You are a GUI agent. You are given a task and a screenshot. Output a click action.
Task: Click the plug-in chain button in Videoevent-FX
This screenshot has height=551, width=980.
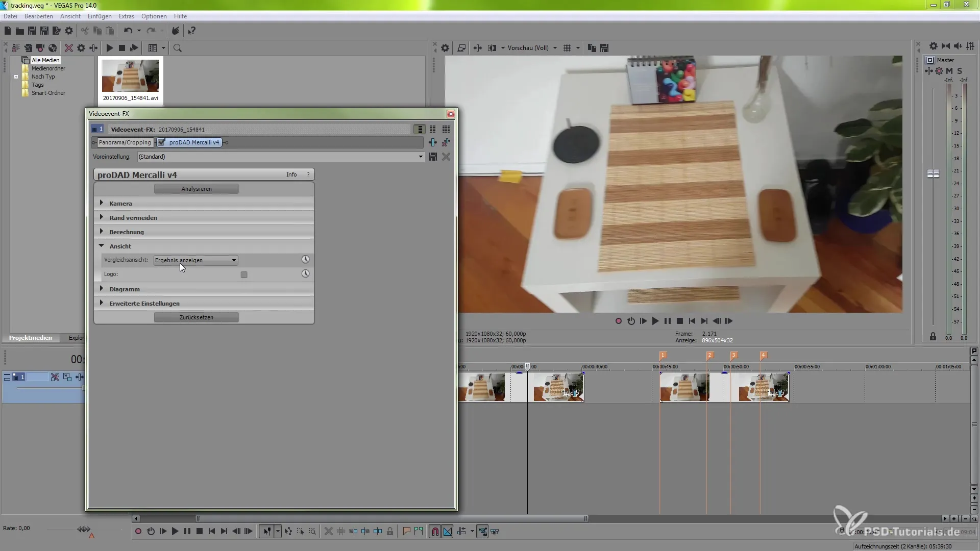click(x=433, y=142)
